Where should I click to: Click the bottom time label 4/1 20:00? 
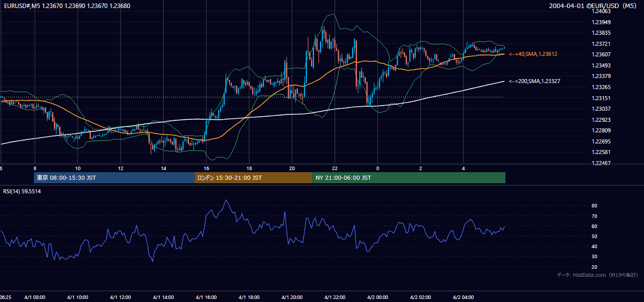pos(292,297)
